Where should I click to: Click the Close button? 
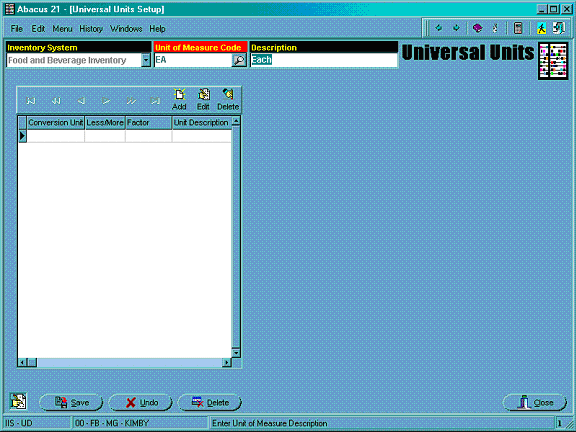534,403
